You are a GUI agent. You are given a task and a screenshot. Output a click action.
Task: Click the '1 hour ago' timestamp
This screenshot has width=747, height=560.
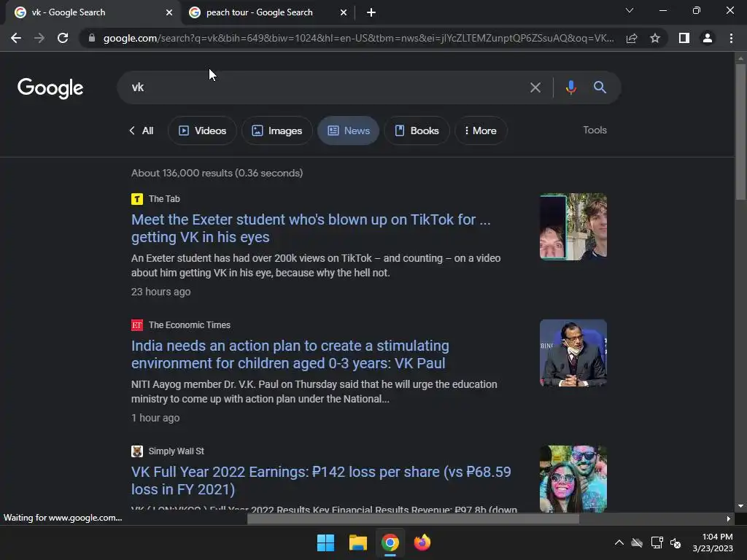point(155,418)
